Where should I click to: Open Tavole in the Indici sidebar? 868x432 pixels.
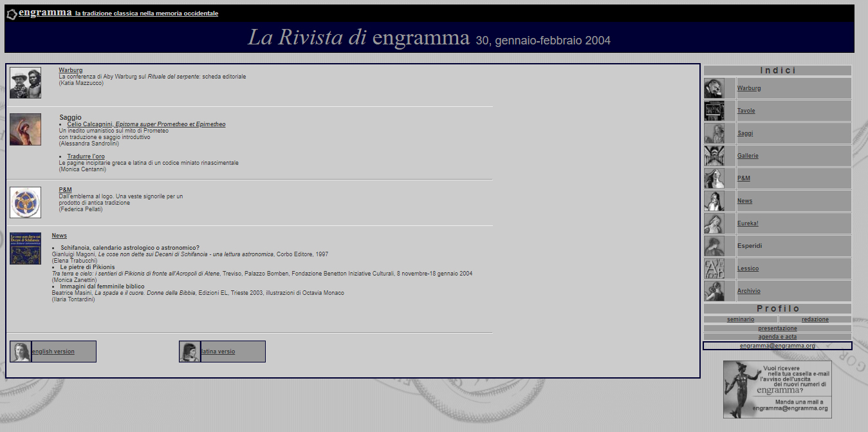click(746, 111)
